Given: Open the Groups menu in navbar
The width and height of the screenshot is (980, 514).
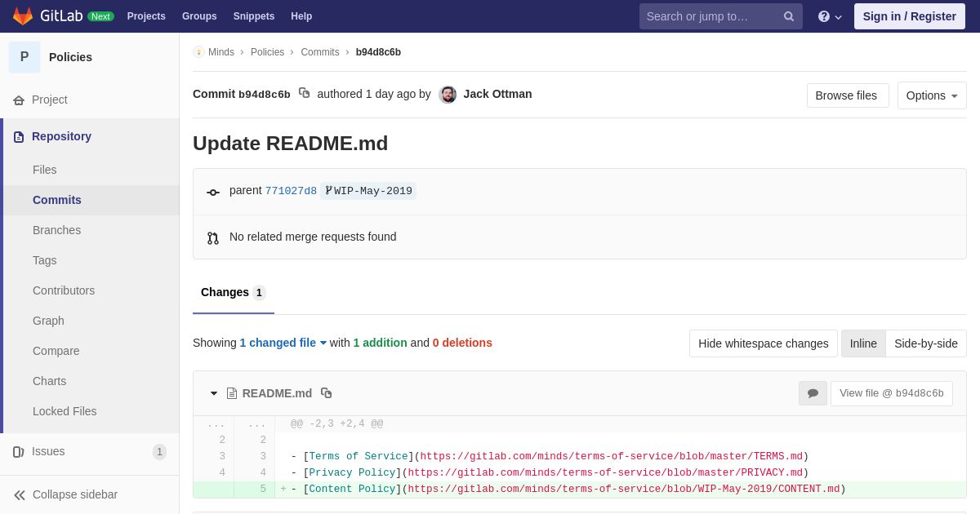Looking at the screenshot, I should point(199,16).
